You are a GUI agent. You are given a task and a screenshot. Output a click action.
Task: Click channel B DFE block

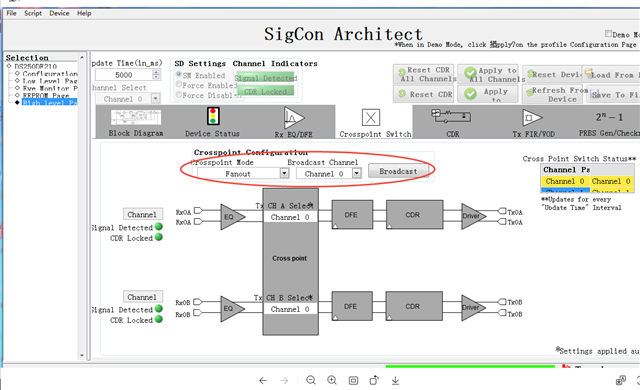coord(352,306)
